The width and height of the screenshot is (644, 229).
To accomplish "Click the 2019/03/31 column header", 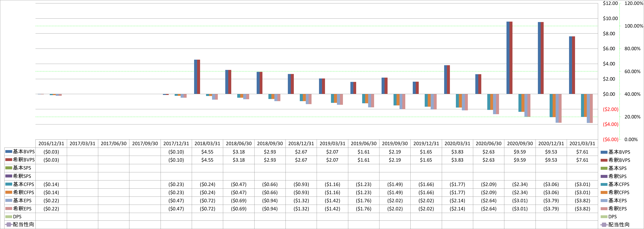I will click(x=332, y=143).
